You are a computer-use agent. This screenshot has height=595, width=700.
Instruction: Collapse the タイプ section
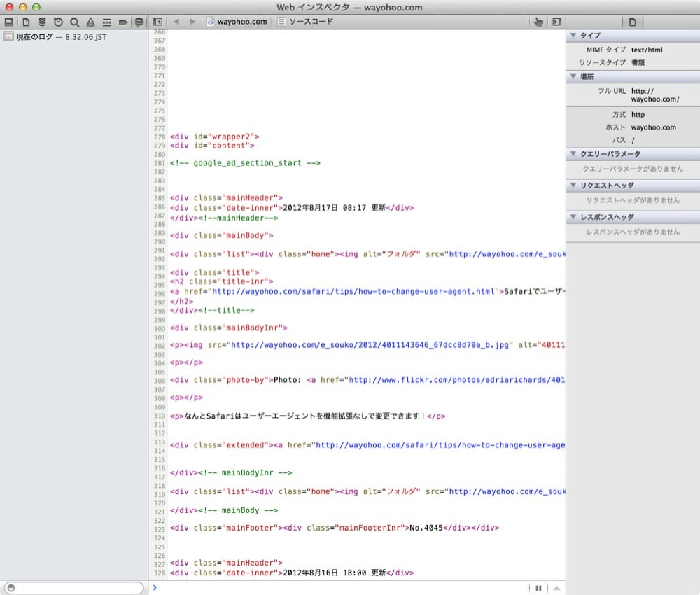tap(573, 35)
